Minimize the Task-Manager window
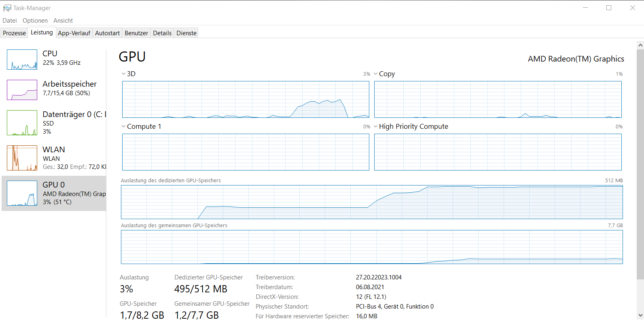 coord(585,8)
